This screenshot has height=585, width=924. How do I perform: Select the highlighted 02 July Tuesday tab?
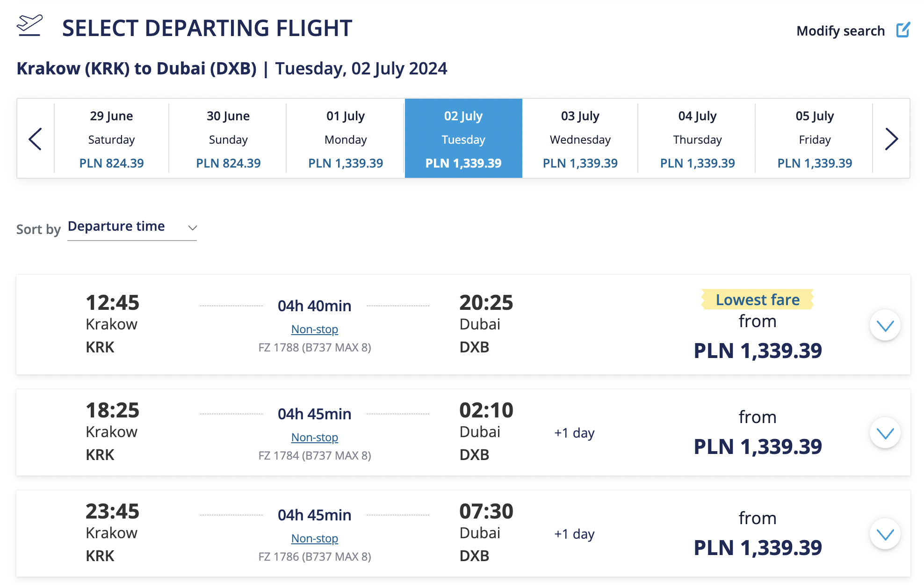coord(463,139)
